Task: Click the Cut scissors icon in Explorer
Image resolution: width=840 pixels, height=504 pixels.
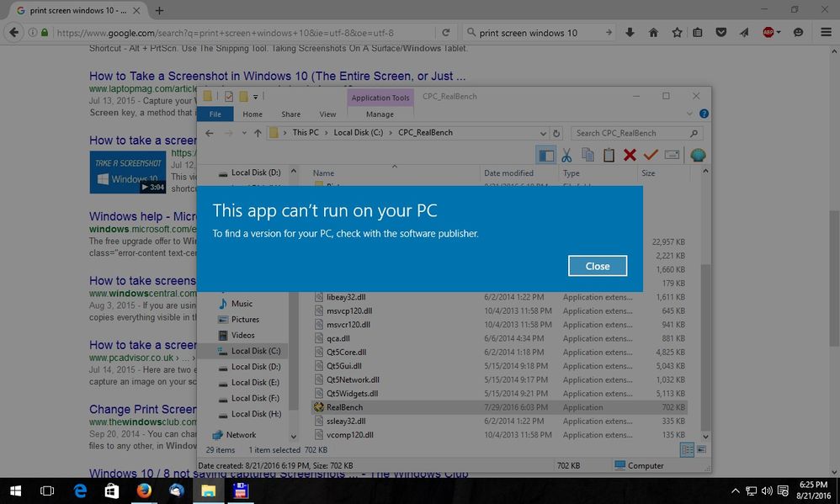Action: coord(566,156)
